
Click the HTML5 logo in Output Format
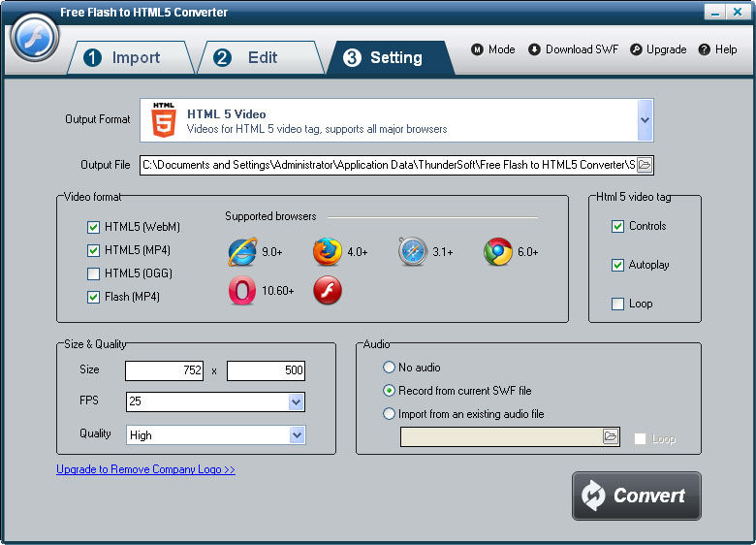tap(164, 119)
